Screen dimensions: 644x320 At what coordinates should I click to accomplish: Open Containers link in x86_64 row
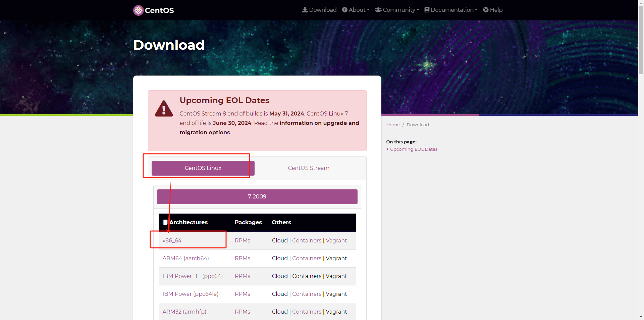tap(307, 241)
